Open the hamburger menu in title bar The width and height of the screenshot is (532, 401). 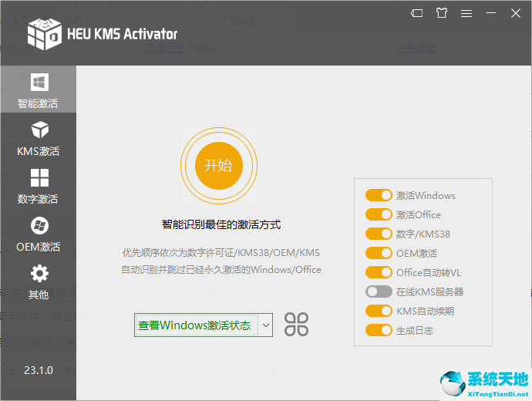coord(466,13)
